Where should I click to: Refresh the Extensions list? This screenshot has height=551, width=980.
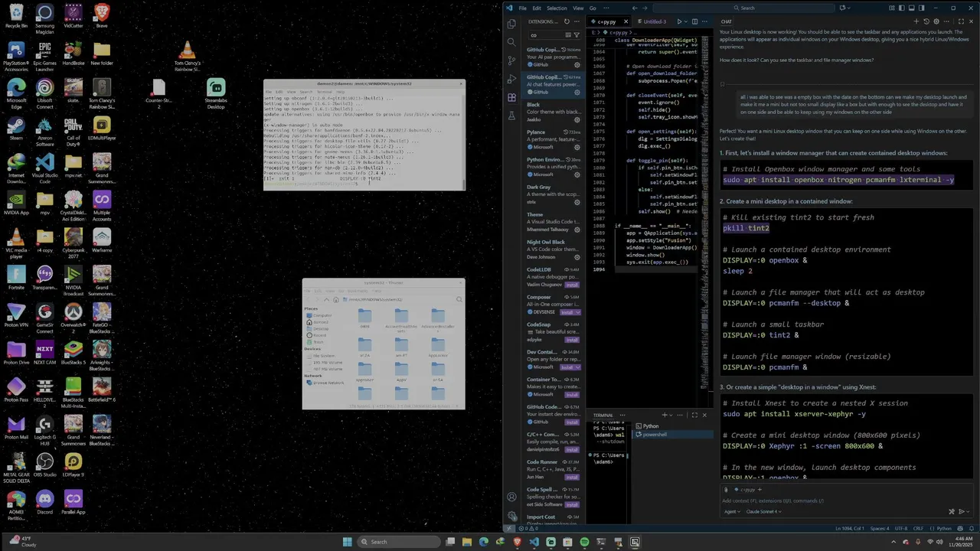(567, 21)
